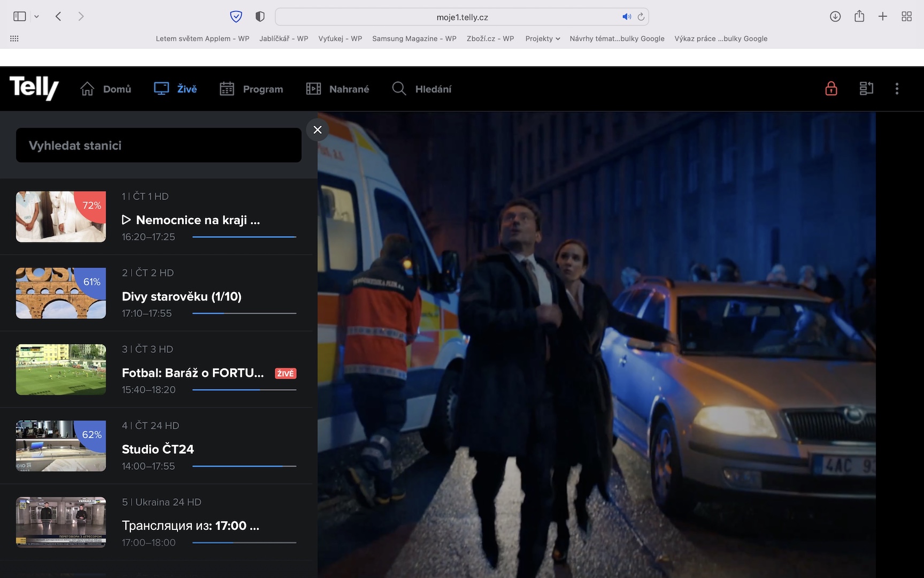Expand the Projekty bookmarks folder
Viewport: 924px width, 578px height.
click(542, 39)
